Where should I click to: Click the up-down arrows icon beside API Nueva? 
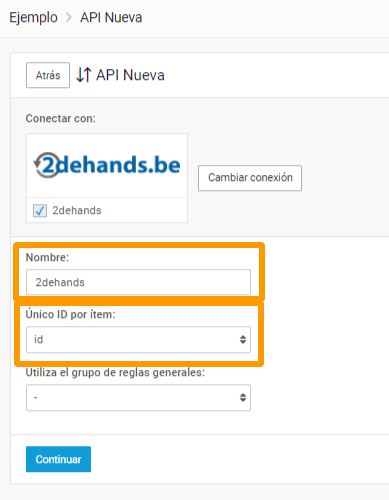pos(84,75)
